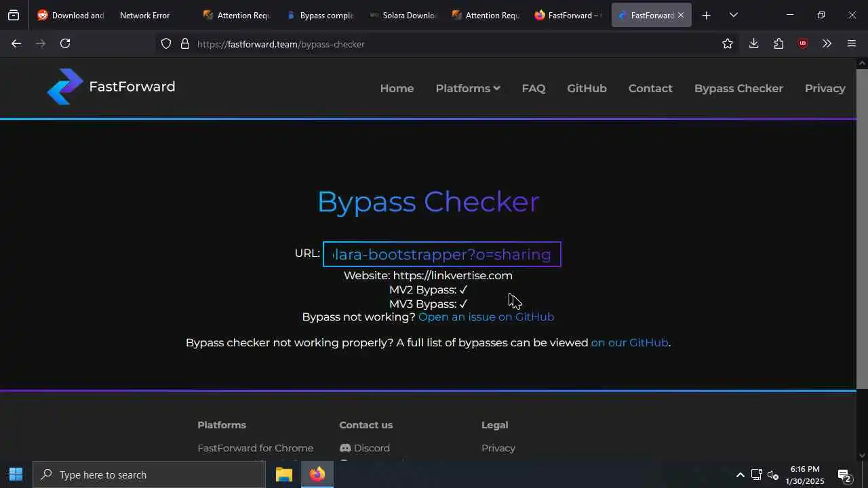The width and height of the screenshot is (868, 488).
Task: Open Firefox application hamburger menu
Action: (x=852, y=43)
